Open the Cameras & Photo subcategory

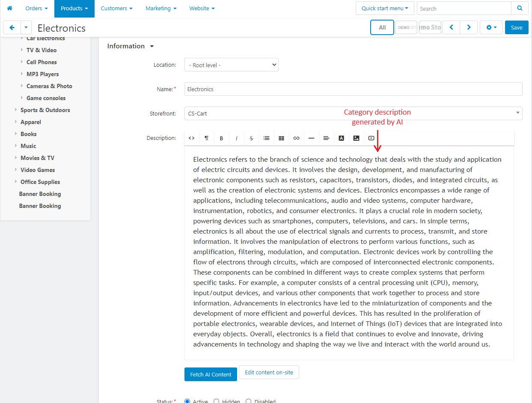[49, 86]
